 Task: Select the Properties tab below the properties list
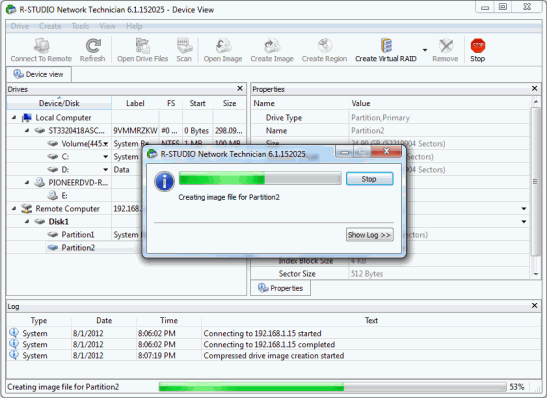coord(280,288)
